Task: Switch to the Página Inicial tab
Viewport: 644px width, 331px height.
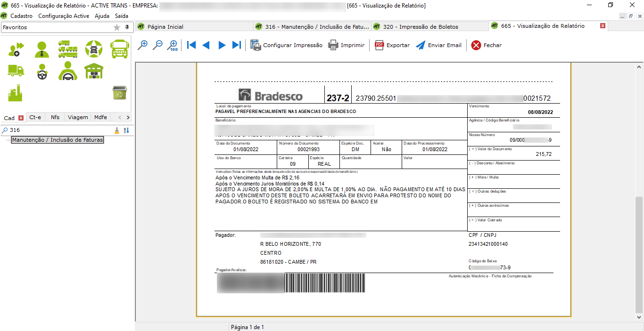Action: [x=194, y=26]
